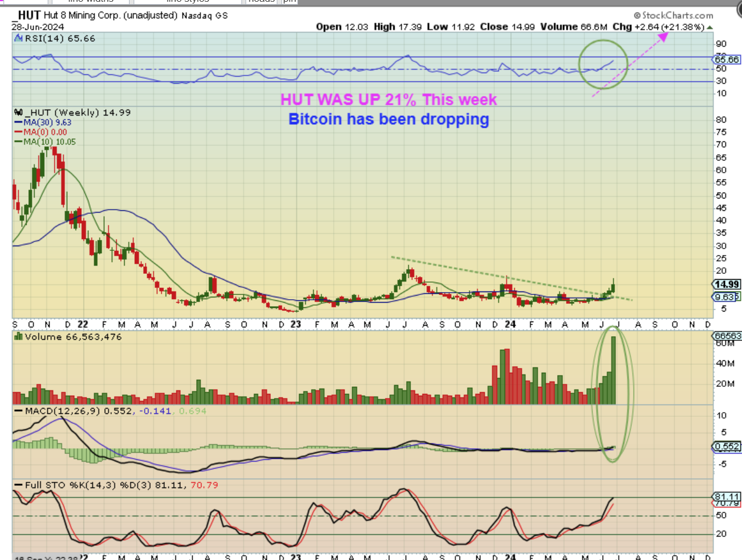
Task: Click the volume bars icon beside Volume label
Action: click(x=18, y=337)
